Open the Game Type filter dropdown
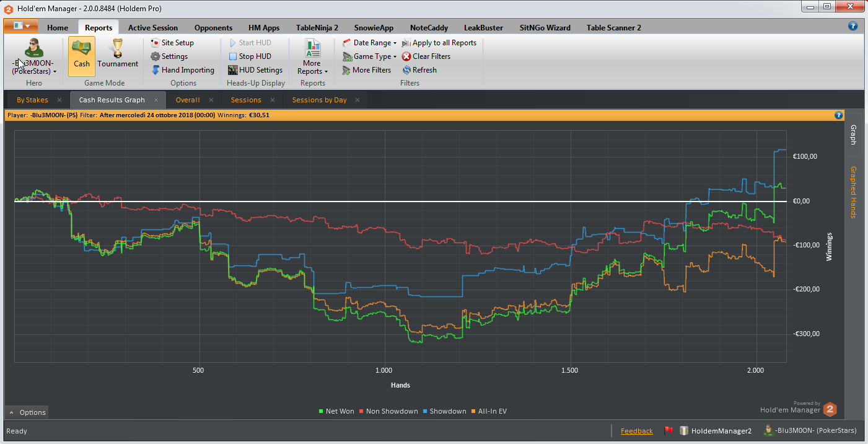Screen dimensions: 868x444 pos(369,56)
